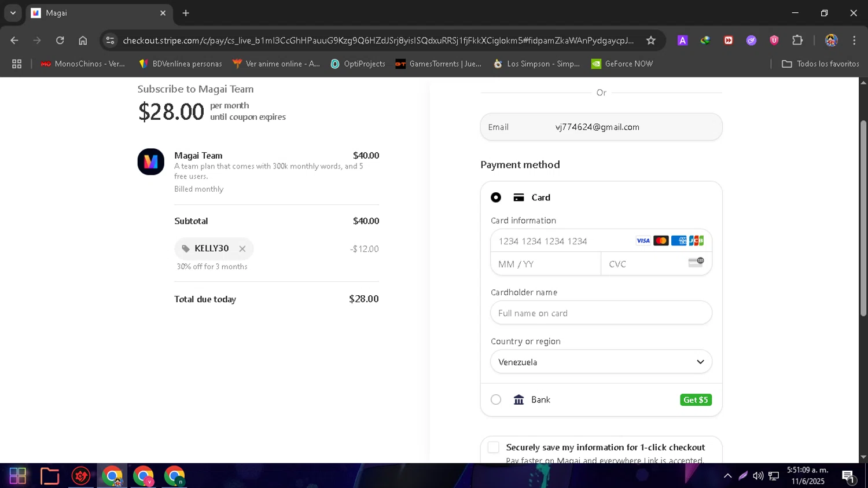Open the GamesTorrents bookmark
Image resolution: width=868 pixels, height=488 pixels.
click(x=438, y=64)
